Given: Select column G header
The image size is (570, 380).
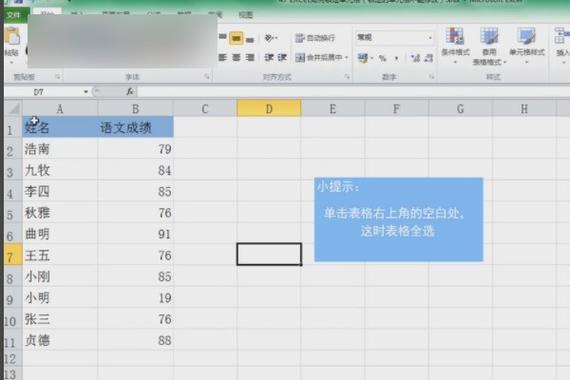Looking at the screenshot, I should (x=460, y=108).
